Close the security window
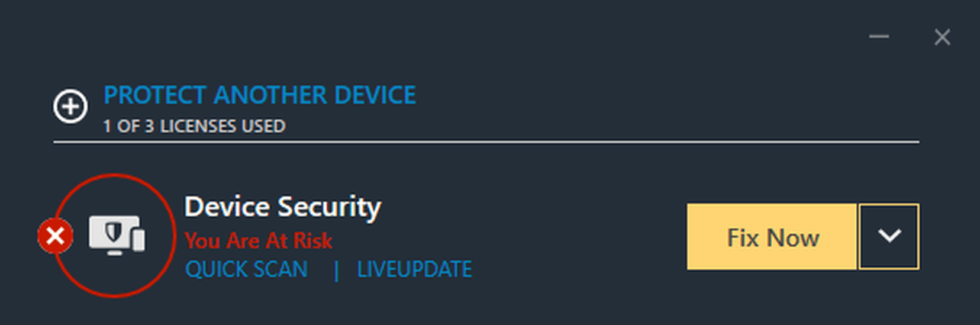The image size is (980, 325). tap(942, 37)
